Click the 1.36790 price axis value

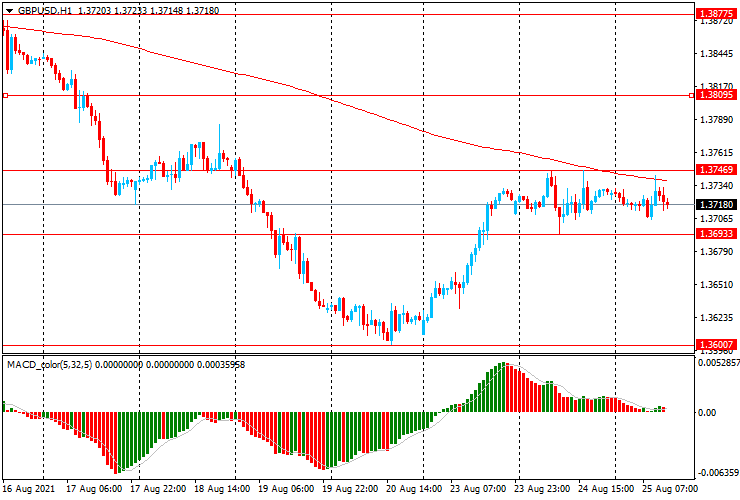(x=717, y=252)
